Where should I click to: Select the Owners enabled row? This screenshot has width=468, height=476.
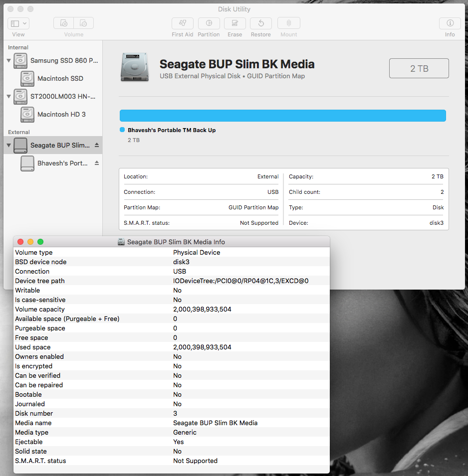pos(172,356)
